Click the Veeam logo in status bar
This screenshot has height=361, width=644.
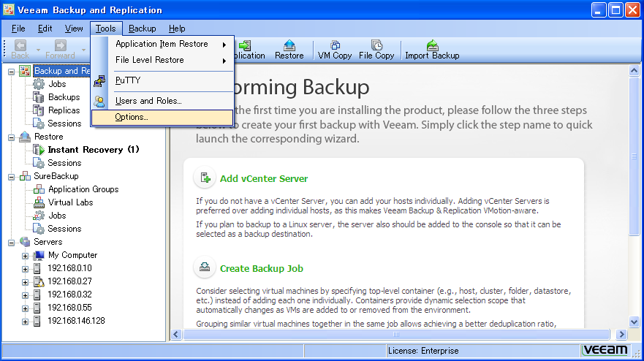tap(605, 350)
